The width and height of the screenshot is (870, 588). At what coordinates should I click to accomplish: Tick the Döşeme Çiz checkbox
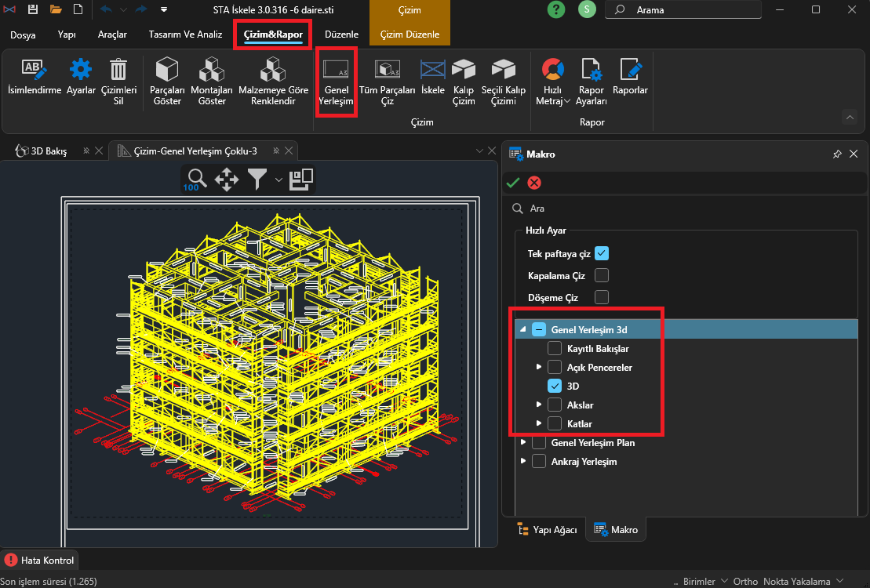coord(602,297)
